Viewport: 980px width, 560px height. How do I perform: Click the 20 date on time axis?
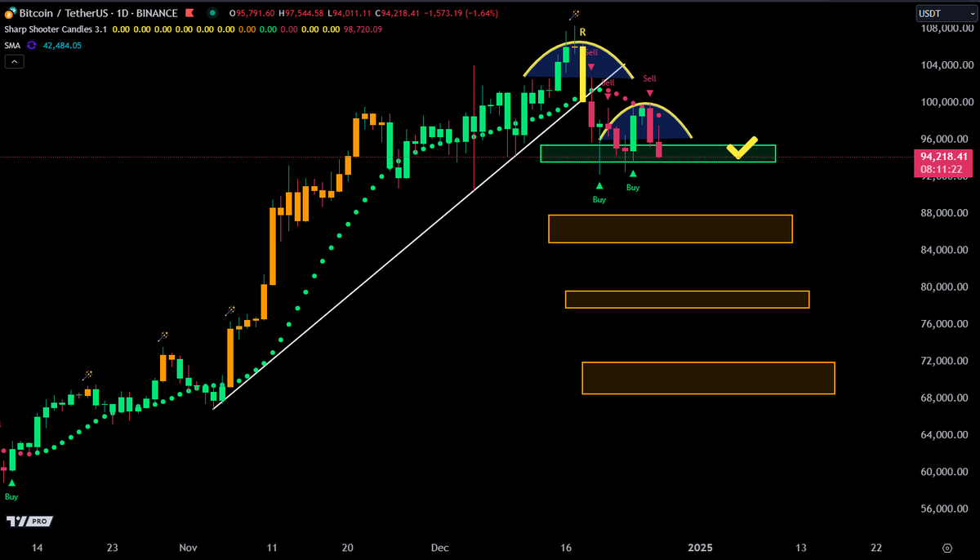pos(347,548)
